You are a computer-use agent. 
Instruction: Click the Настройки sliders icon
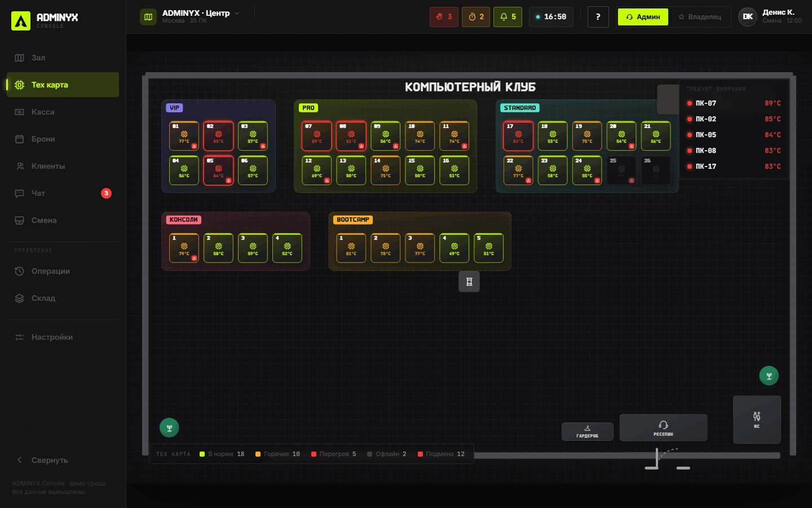[20, 337]
